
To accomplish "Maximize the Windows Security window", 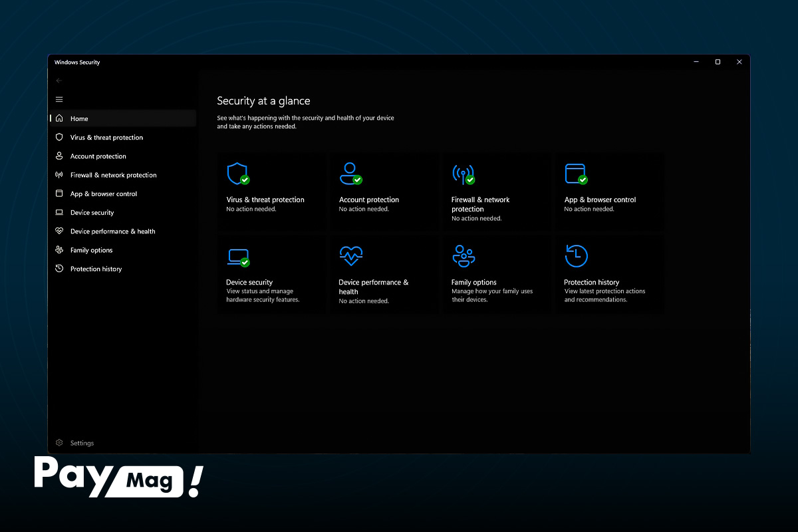I will (x=718, y=62).
